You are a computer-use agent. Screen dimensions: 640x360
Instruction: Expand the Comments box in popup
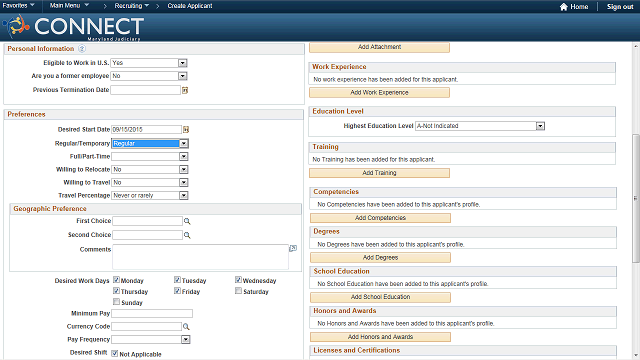click(x=293, y=248)
